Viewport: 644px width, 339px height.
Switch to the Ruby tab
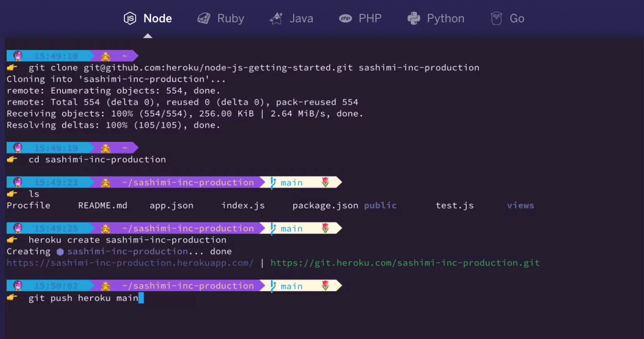click(x=220, y=18)
